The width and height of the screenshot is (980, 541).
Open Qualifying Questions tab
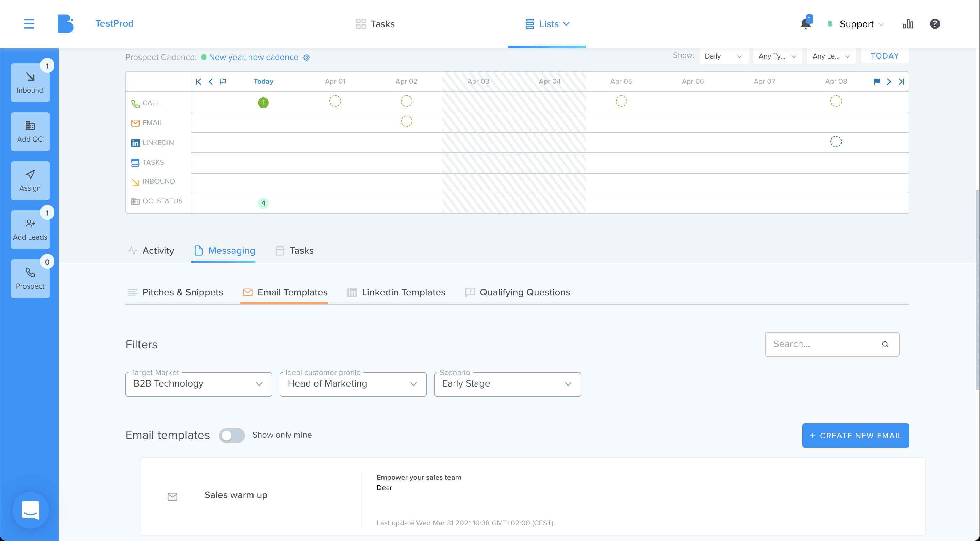click(x=517, y=292)
